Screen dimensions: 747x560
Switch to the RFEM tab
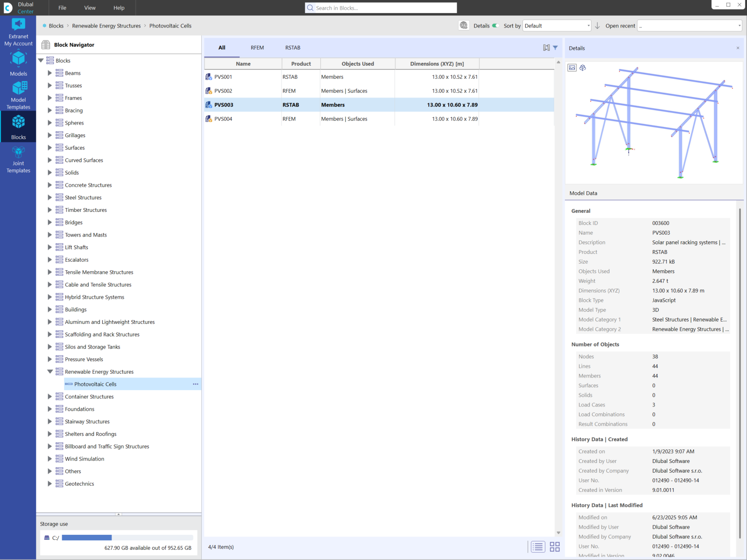coord(257,47)
